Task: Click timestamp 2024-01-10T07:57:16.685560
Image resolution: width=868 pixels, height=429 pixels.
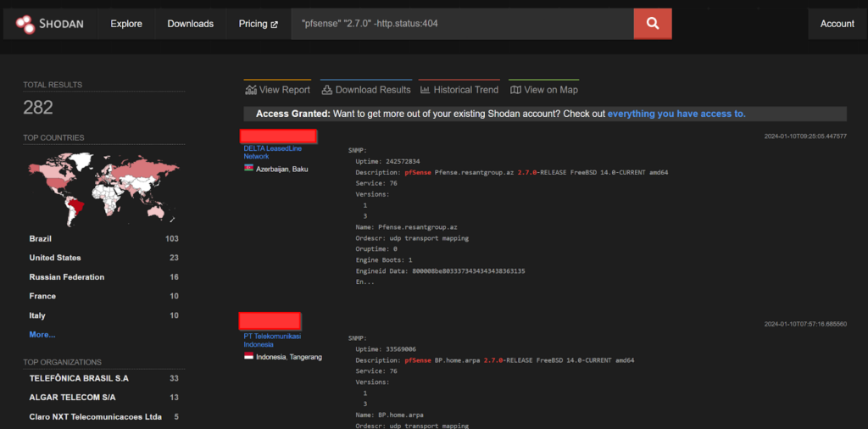Action: (x=805, y=324)
